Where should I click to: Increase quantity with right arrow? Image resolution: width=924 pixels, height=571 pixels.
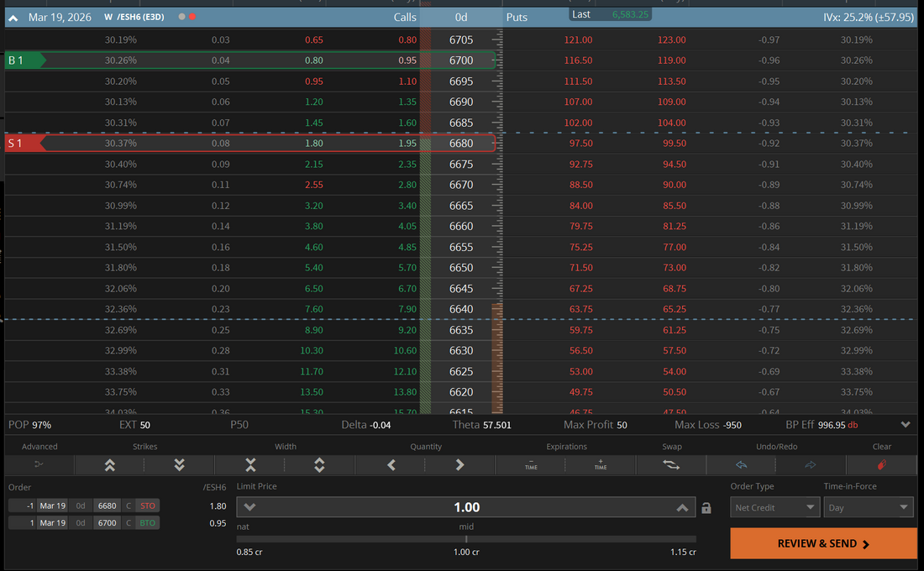(459, 464)
